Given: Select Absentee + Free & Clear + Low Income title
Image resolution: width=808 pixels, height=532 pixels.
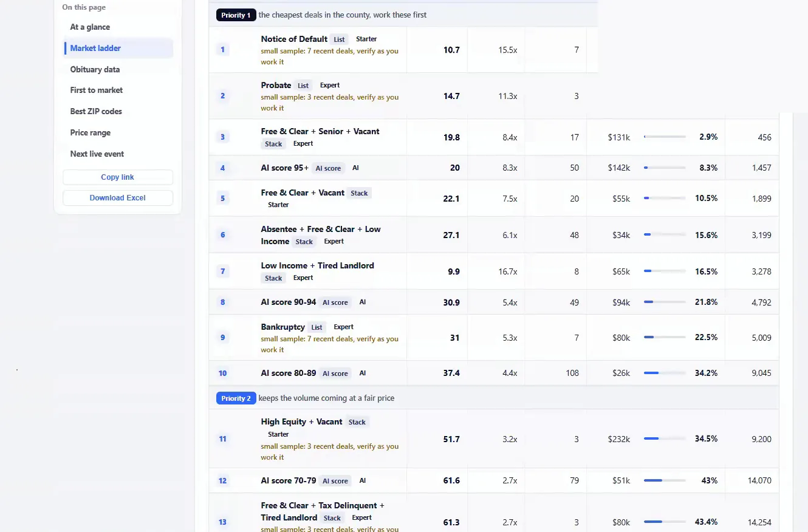Looking at the screenshot, I should click(321, 235).
